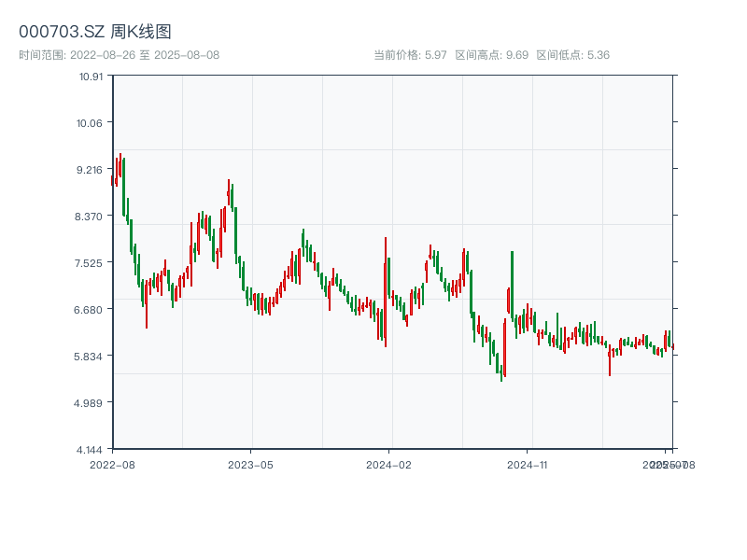Viewport: 747px width, 560px height.
Task: Select the 2023-05 date axis label
Action: point(250,464)
